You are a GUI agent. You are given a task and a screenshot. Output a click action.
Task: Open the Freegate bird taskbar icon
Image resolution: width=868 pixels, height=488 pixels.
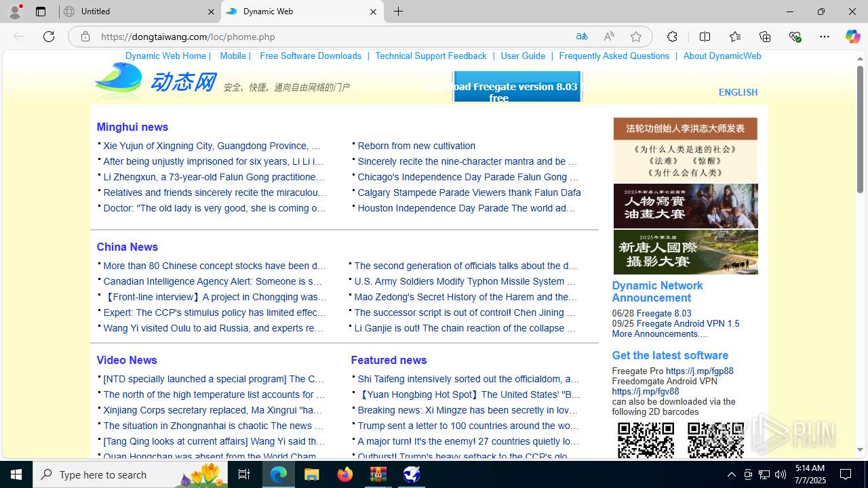(x=412, y=474)
